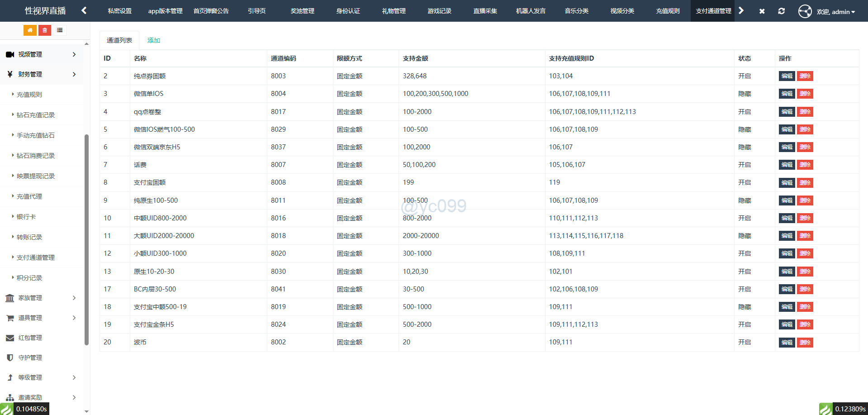Switch to the 添加 tab
The width and height of the screenshot is (868, 415).
[154, 40]
